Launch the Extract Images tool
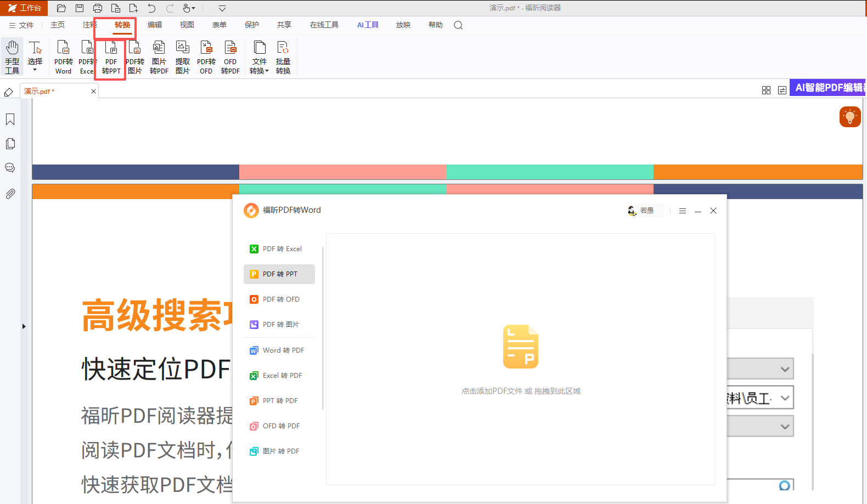The width and height of the screenshot is (867, 504). tap(183, 56)
